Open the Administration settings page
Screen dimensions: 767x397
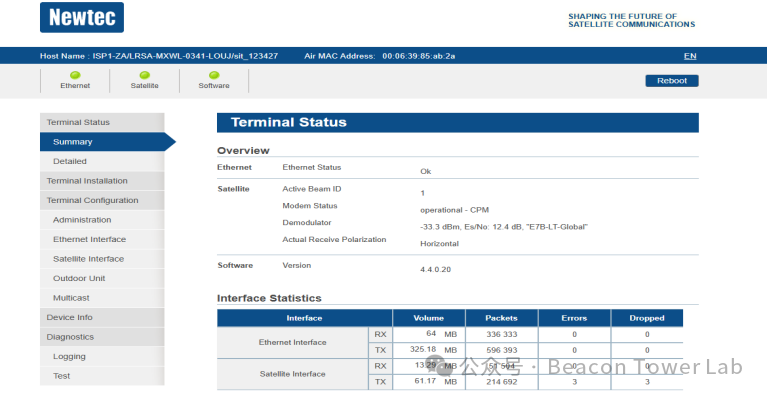(x=102, y=220)
